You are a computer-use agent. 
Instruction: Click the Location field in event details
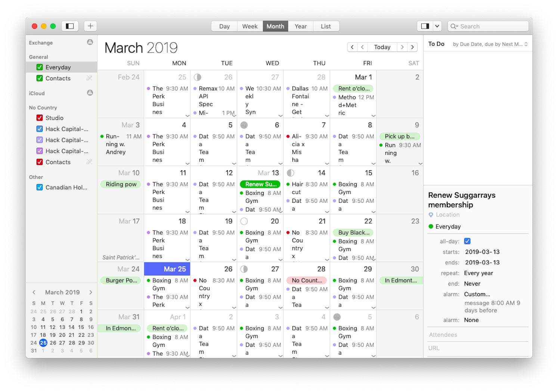pyautogui.click(x=447, y=215)
